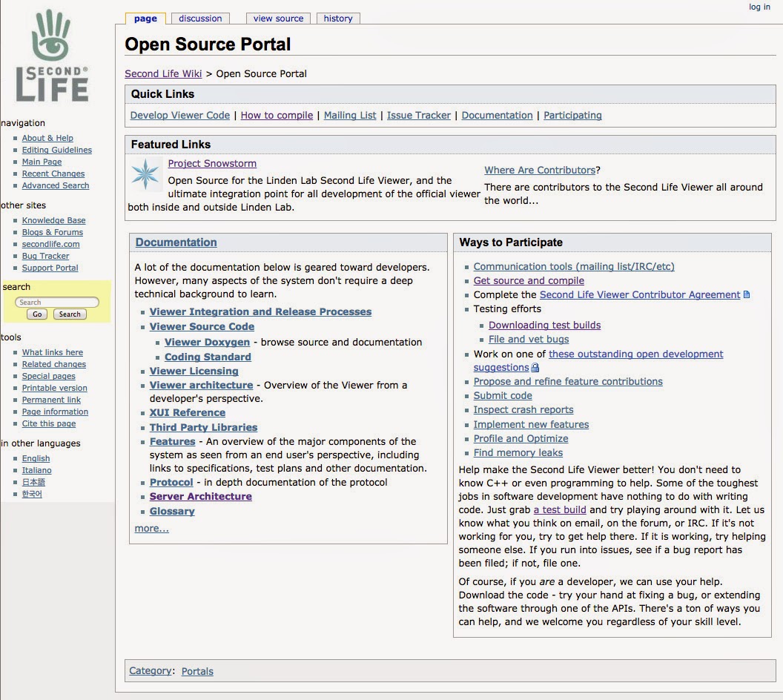Click the Search button under search box

point(70,314)
